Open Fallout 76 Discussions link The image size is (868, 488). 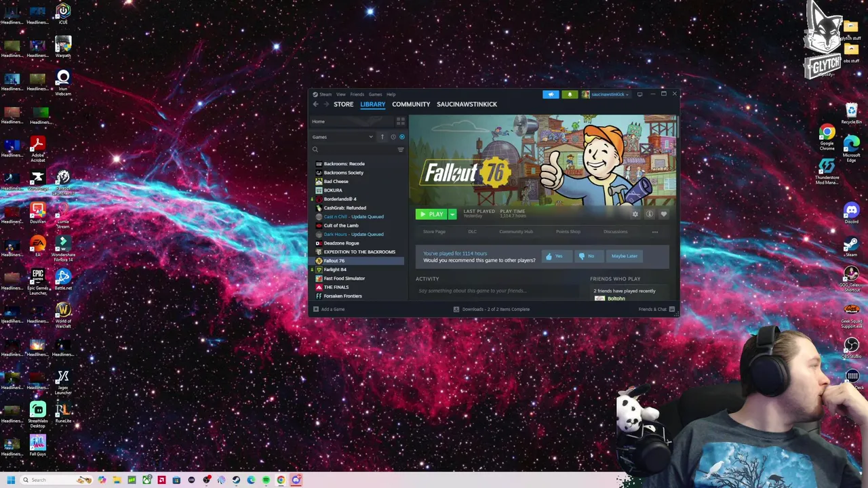pyautogui.click(x=616, y=232)
